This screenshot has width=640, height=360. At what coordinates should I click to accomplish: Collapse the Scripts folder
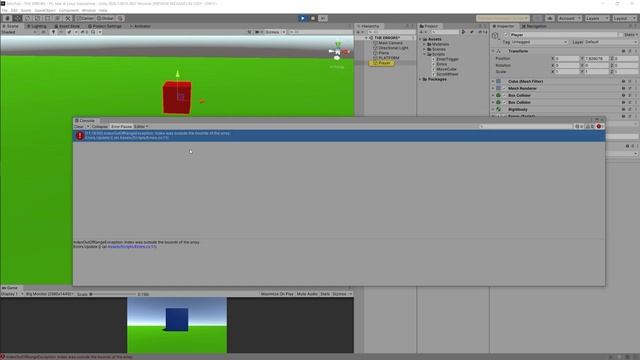click(x=424, y=54)
